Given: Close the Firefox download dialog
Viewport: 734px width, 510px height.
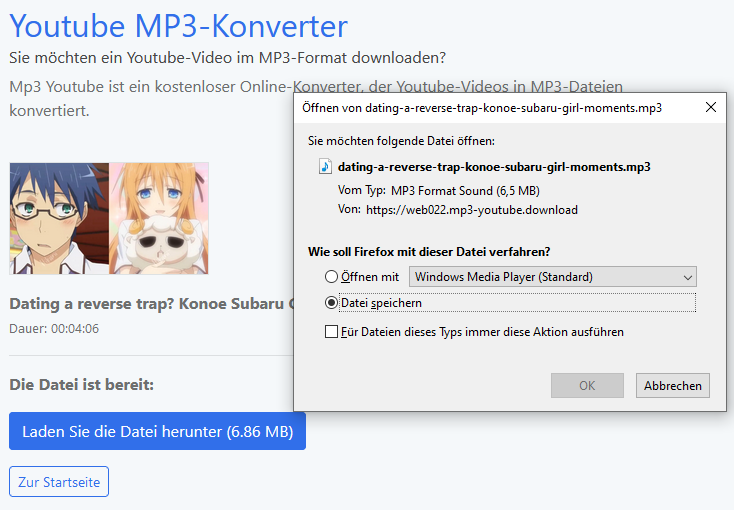Looking at the screenshot, I should pyautogui.click(x=711, y=107).
